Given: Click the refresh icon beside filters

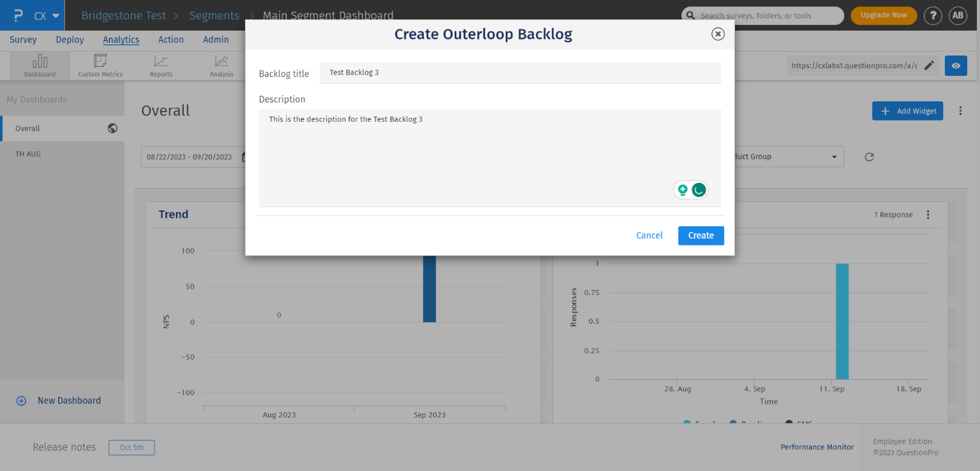Looking at the screenshot, I should pyautogui.click(x=869, y=157).
